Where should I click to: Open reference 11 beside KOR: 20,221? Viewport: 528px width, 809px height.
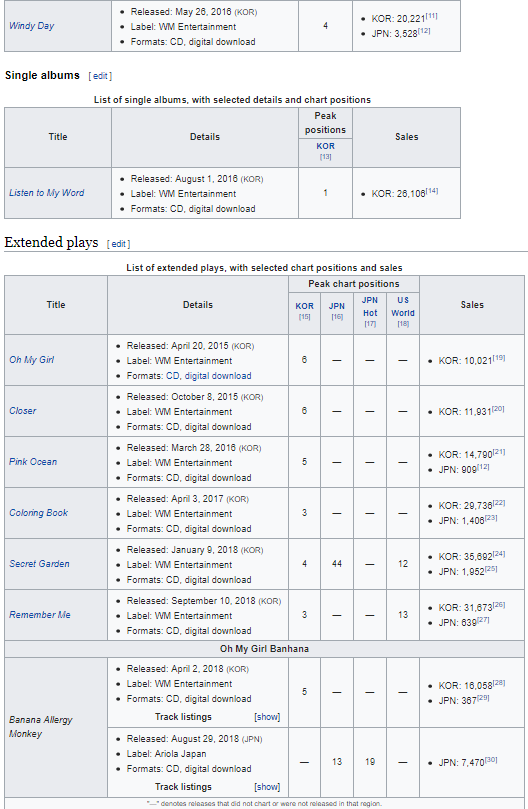[x=431, y=17]
